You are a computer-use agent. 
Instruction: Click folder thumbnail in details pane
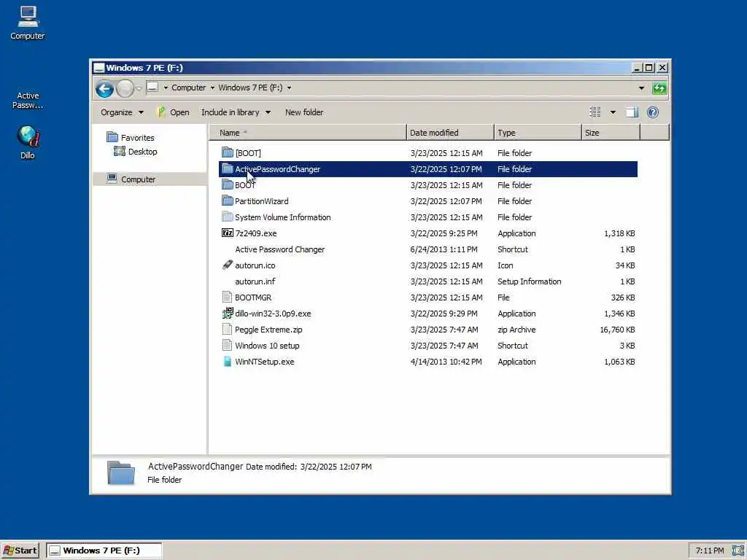(121, 473)
